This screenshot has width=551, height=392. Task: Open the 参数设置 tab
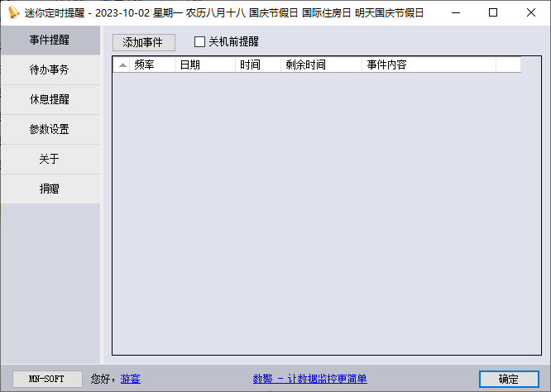point(50,130)
